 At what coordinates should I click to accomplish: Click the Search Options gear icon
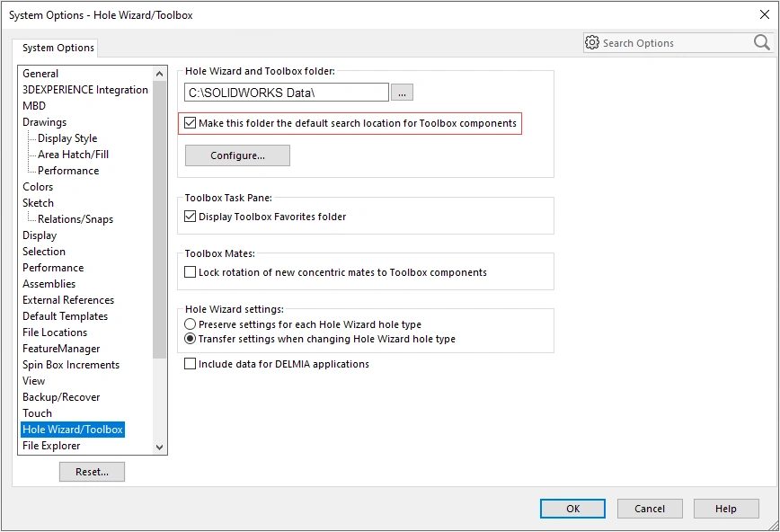(591, 42)
